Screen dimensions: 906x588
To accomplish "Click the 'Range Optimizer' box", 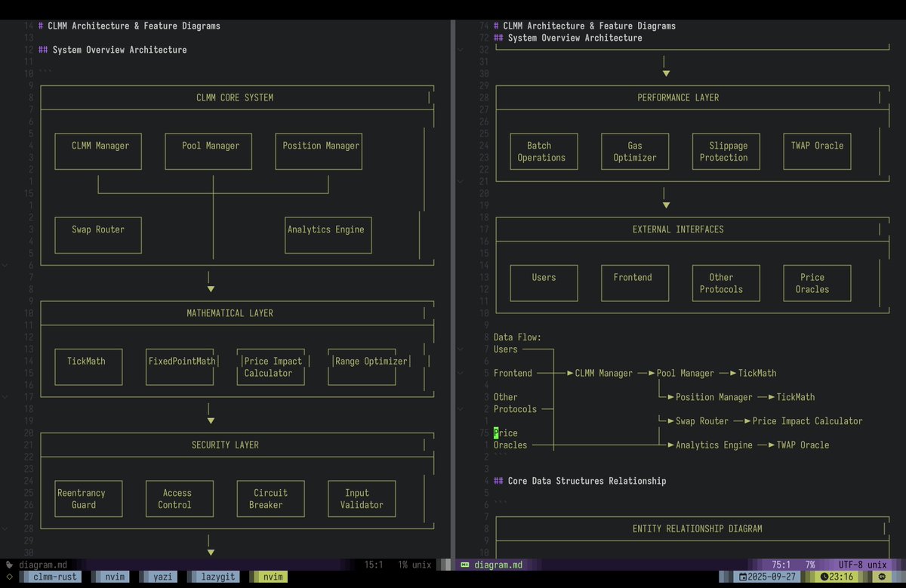I will coord(370,367).
